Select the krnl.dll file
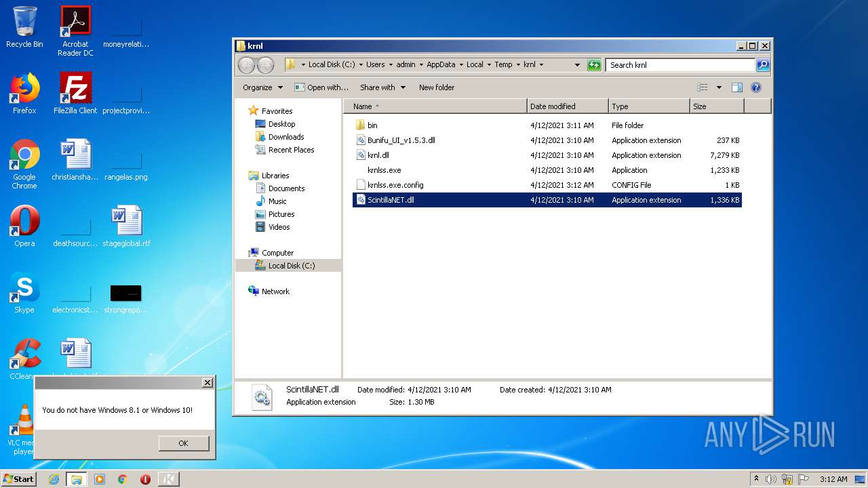This screenshot has width=868, height=488. (378, 155)
